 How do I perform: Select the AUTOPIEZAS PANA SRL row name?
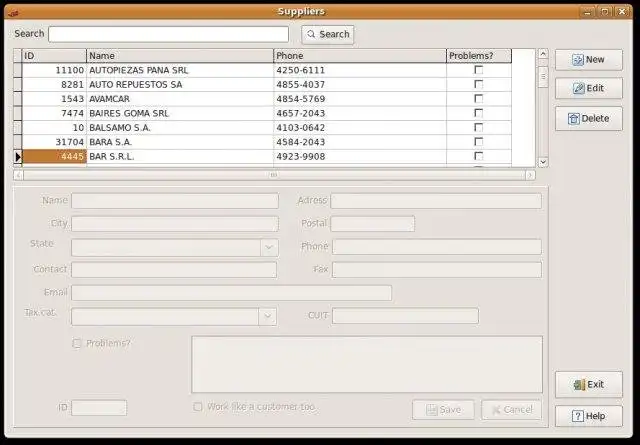click(180, 70)
